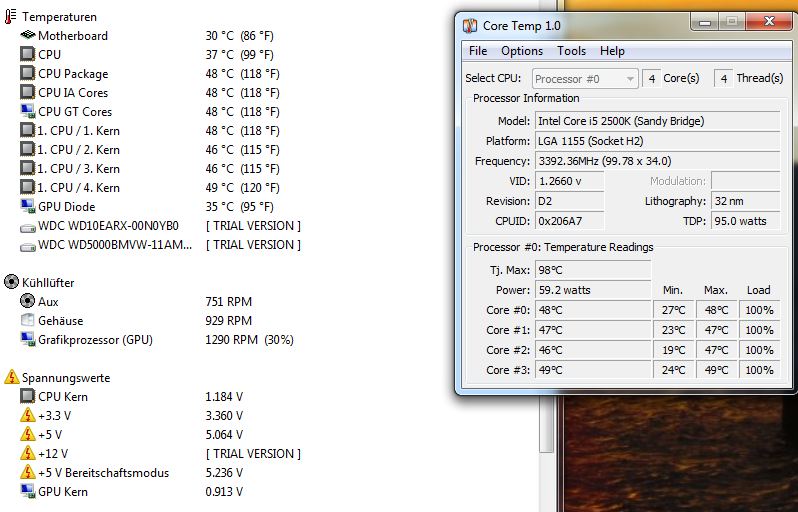Image resolution: width=798 pixels, height=512 pixels.
Task: Select the Aux 751 RPM value
Action: (229, 301)
